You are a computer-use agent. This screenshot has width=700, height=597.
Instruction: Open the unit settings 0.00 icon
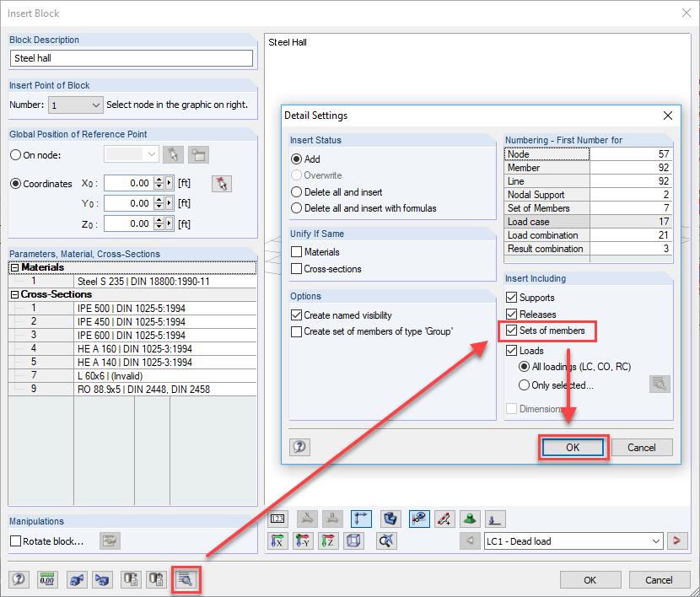coord(47,579)
